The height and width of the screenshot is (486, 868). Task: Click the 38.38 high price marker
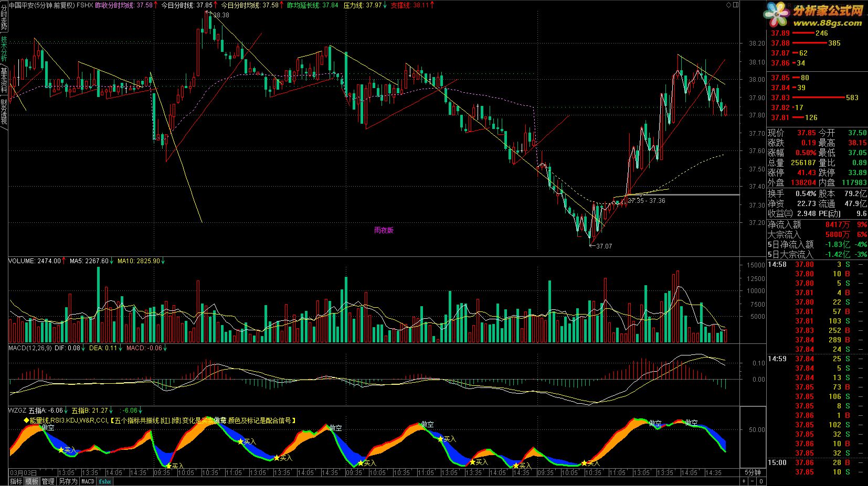pyautogui.click(x=221, y=15)
